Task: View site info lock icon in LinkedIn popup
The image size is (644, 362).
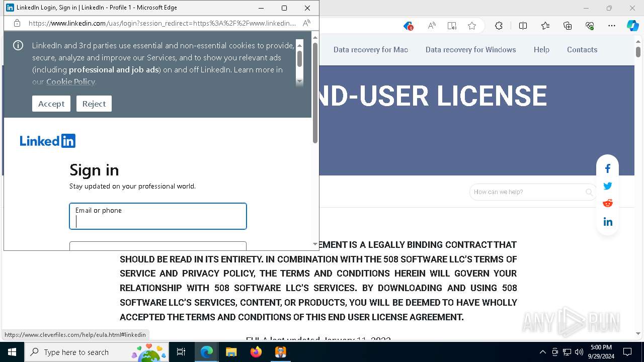Action: click(17, 23)
